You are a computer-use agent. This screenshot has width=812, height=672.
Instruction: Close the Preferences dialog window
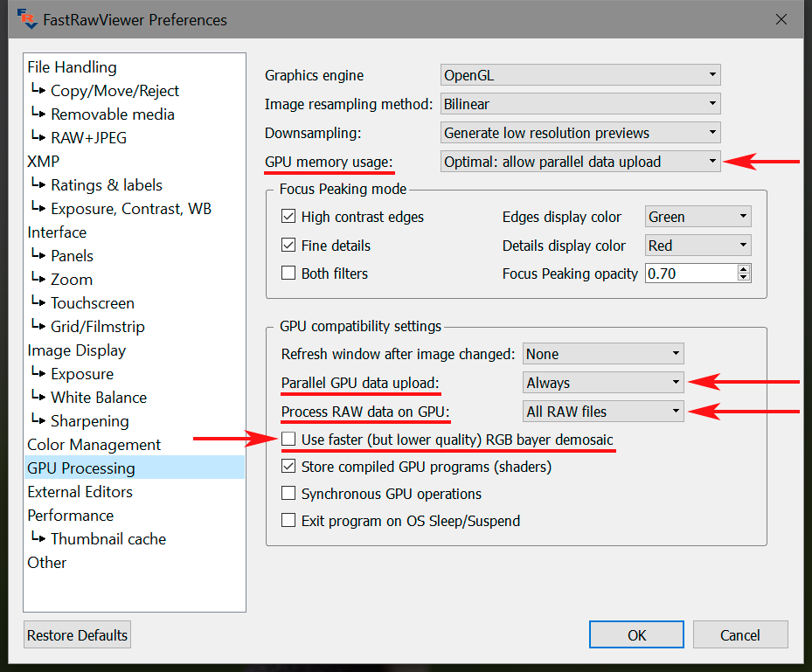(781, 20)
